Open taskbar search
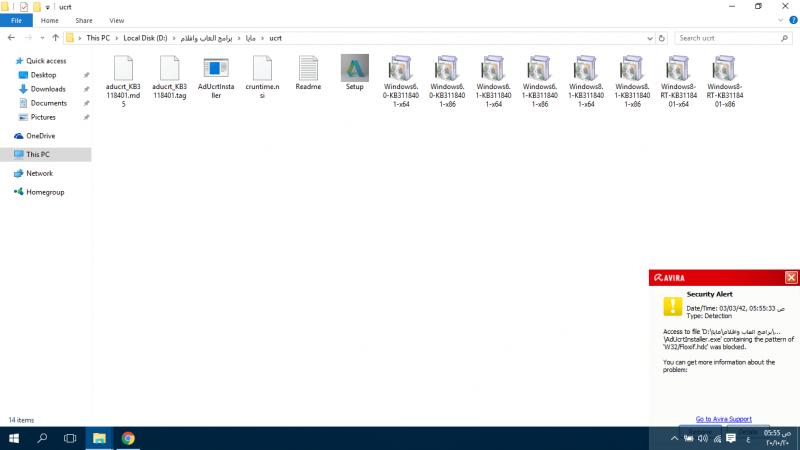This screenshot has height=450, width=800. (x=42, y=438)
